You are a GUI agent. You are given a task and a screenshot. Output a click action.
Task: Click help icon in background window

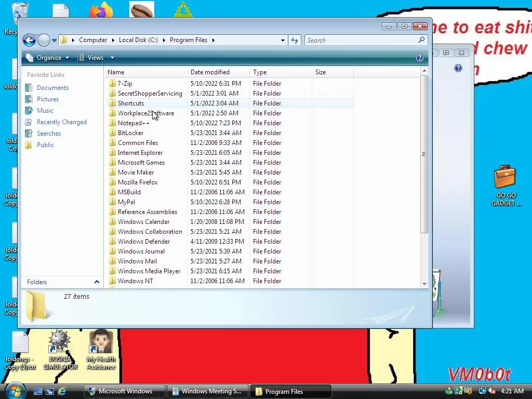pyautogui.click(x=458, y=68)
